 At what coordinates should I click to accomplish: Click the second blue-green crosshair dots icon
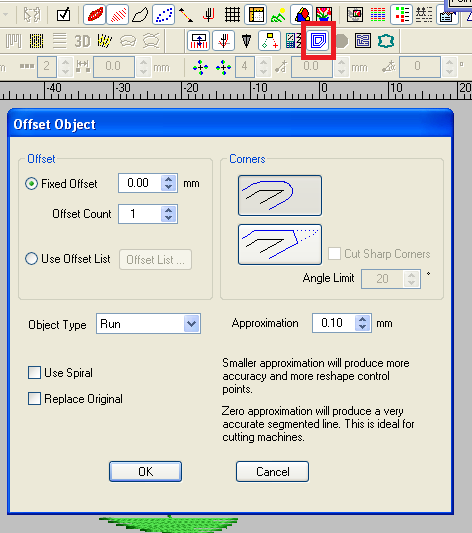pos(224,67)
